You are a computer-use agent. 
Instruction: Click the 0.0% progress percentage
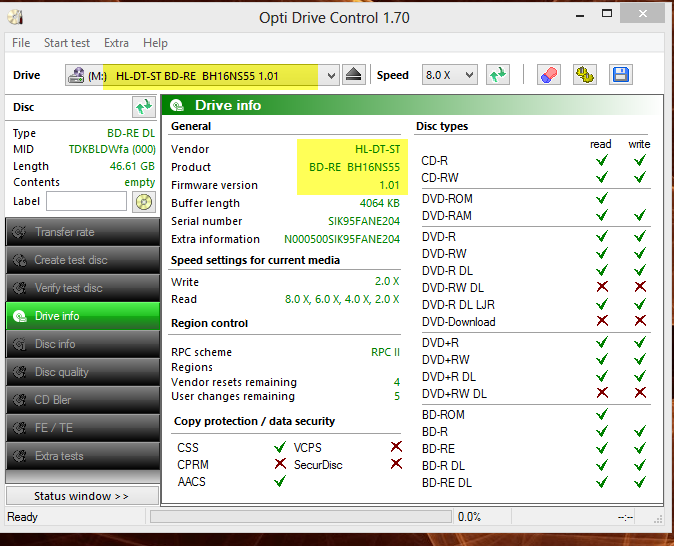tap(469, 517)
